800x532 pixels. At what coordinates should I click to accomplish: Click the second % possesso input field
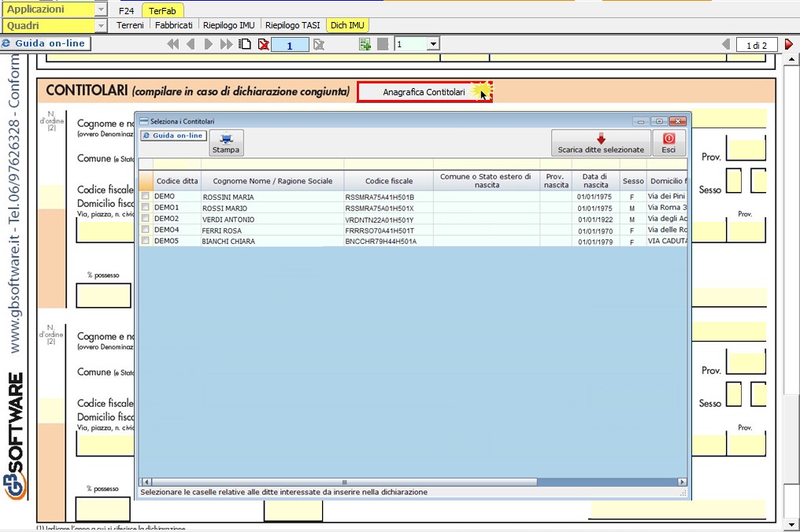(x=103, y=509)
